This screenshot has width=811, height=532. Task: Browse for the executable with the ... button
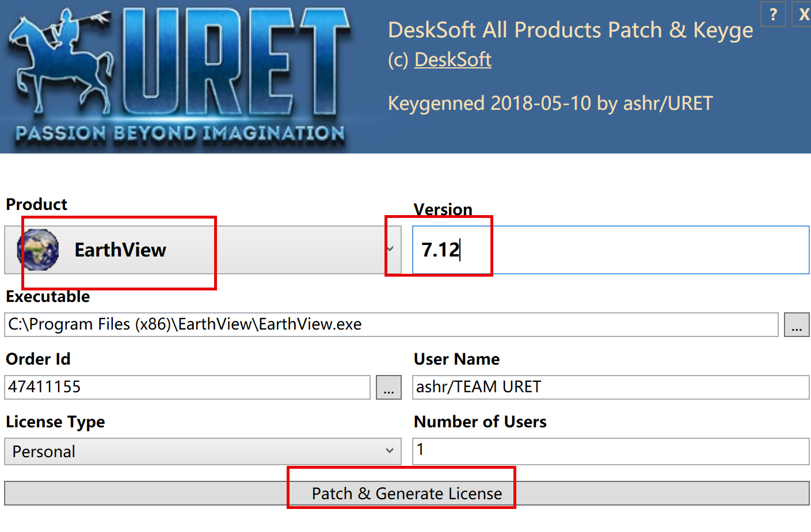point(797,325)
